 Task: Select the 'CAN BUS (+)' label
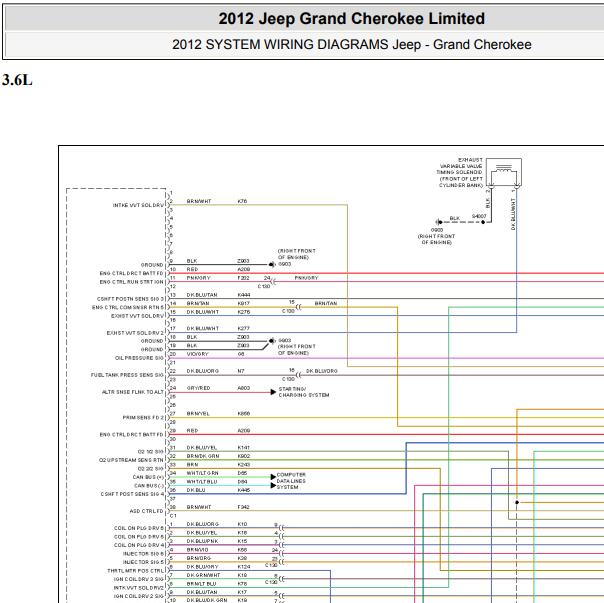(x=148, y=477)
